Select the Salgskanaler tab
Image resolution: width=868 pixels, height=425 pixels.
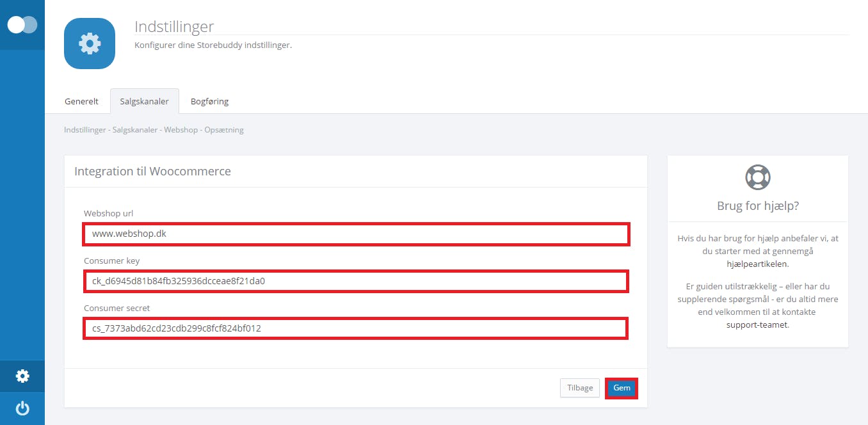click(145, 101)
